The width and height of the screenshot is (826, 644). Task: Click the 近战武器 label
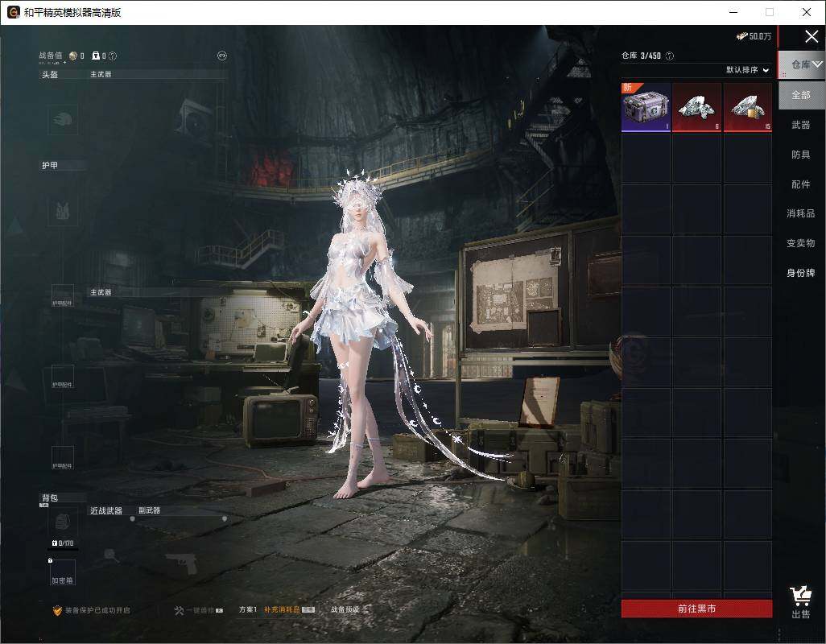[106, 511]
